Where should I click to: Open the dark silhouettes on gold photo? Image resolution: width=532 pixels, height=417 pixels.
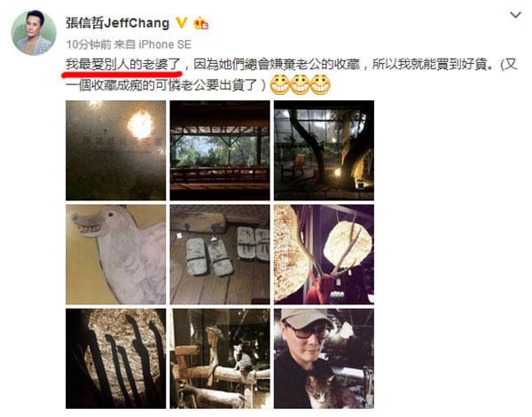pyautogui.click(x=115, y=358)
